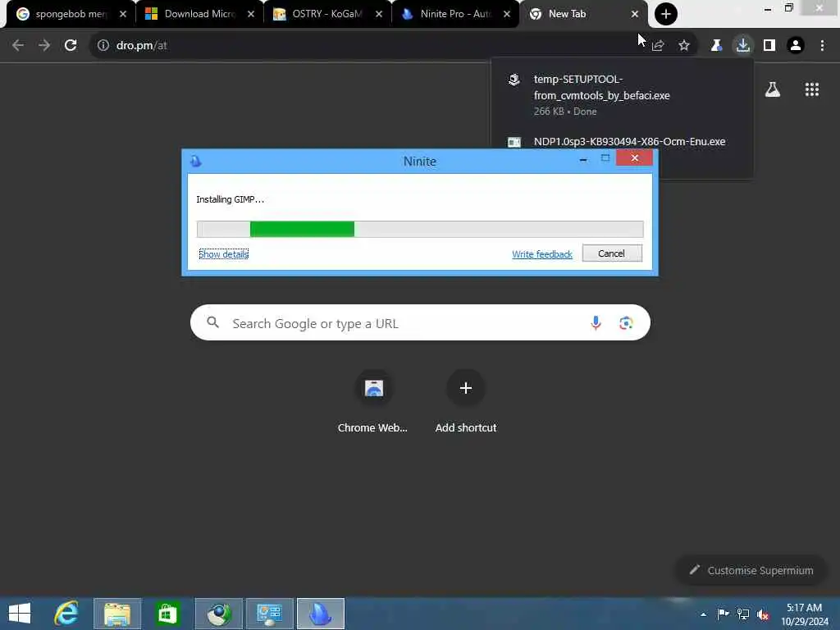Image resolution: width=840 pixels, height=630 pixels.
Task: Click the browser forward arrow
Action: click(x=44, y=46)
